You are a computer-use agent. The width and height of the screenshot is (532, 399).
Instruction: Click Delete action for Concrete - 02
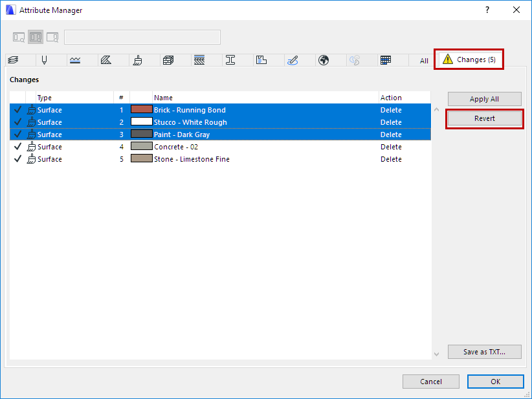(391, 147)
